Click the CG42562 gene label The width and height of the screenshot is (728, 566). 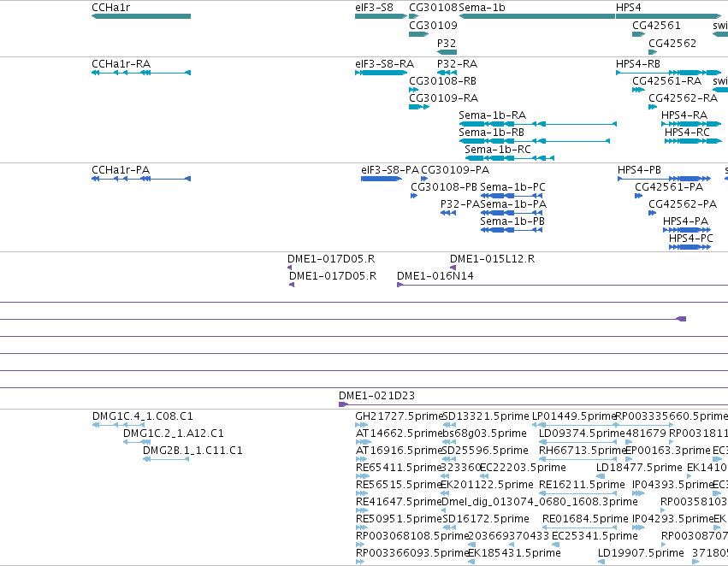coord(672,43)
